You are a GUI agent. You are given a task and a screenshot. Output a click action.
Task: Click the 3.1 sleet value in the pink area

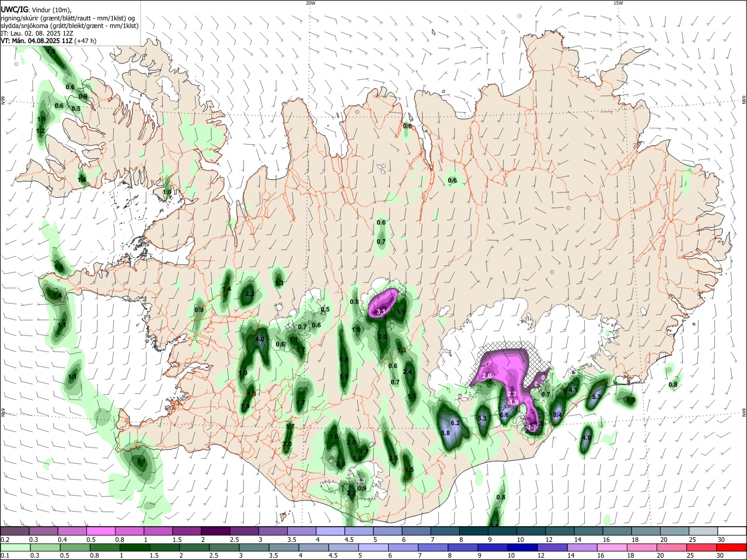tap(381, 312)
